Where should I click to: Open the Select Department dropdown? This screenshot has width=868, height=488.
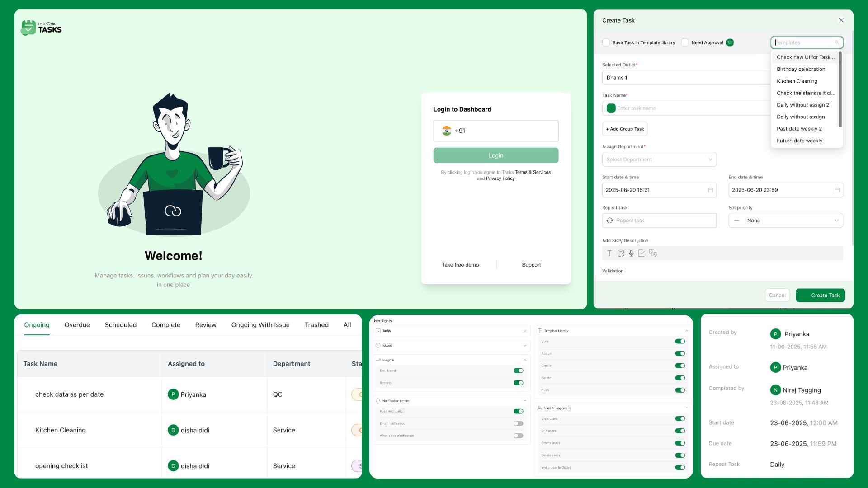pyautogui.click(x=659, y=160)
